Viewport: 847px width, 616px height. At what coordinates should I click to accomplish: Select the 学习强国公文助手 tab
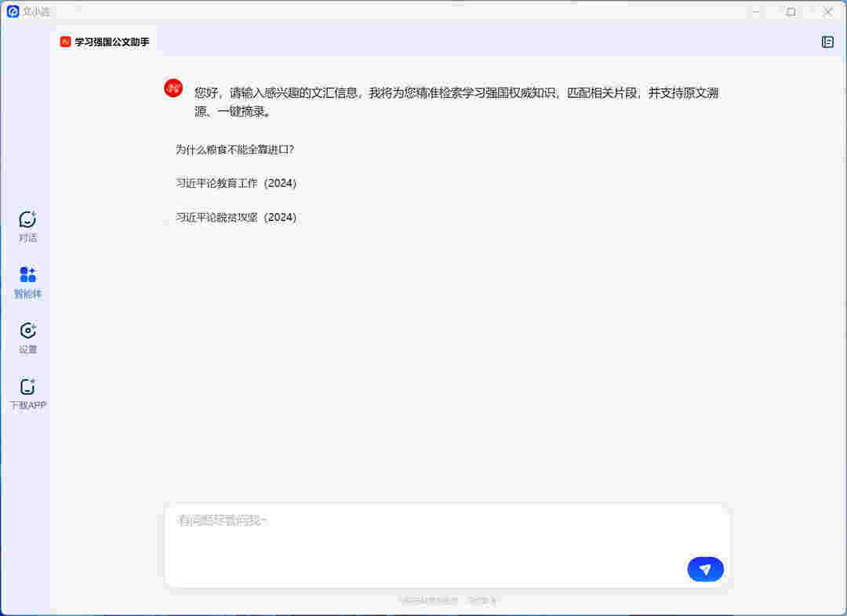point(105,42)
